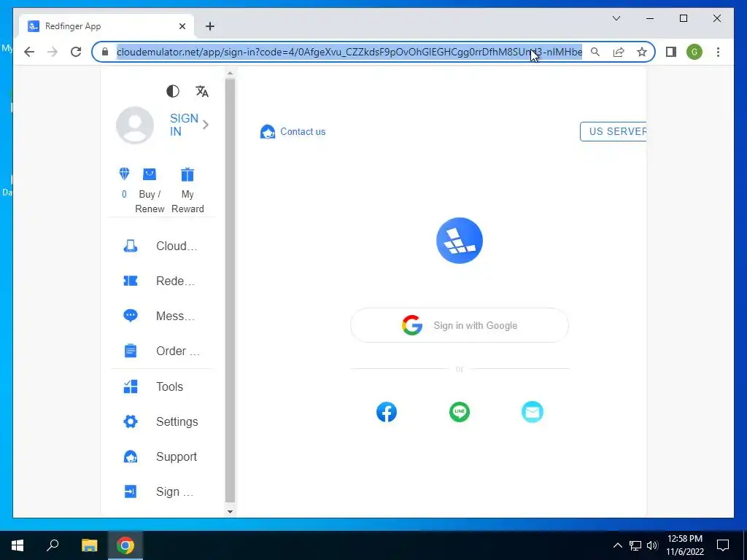Open My Reward gift icon
The image size is (747, 560).
pos(187,174)
